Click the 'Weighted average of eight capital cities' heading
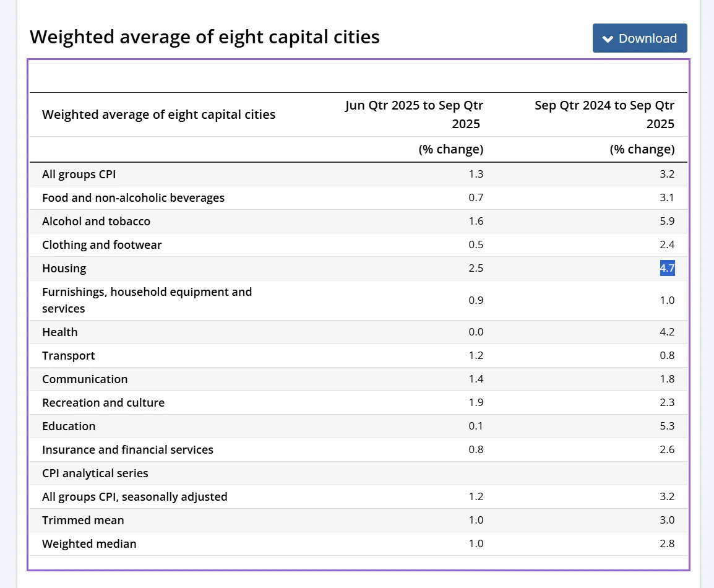The image size is (714, 588). point(205,37)
